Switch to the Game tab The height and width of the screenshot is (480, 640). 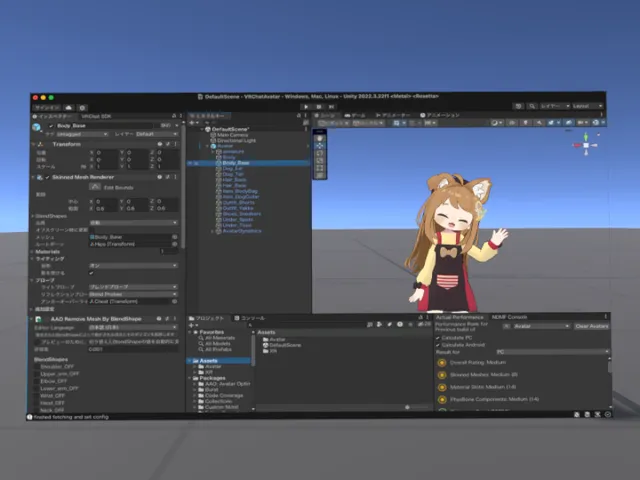[355, 116]
